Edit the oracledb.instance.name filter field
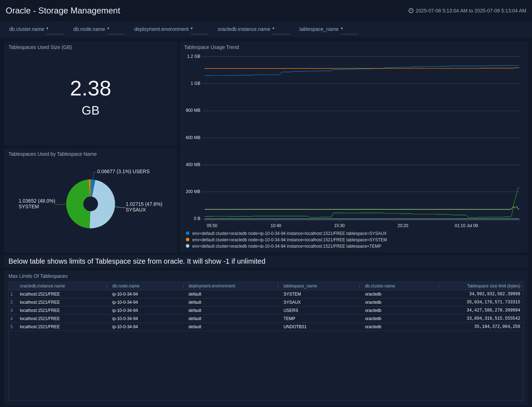The width and height of the screenshot is (532, 407). pos(281,29)
